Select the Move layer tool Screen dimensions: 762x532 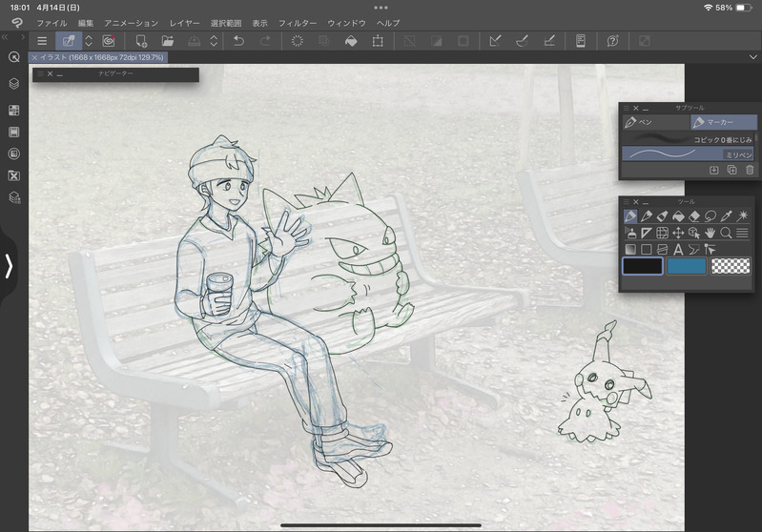[x=678, y=233]
